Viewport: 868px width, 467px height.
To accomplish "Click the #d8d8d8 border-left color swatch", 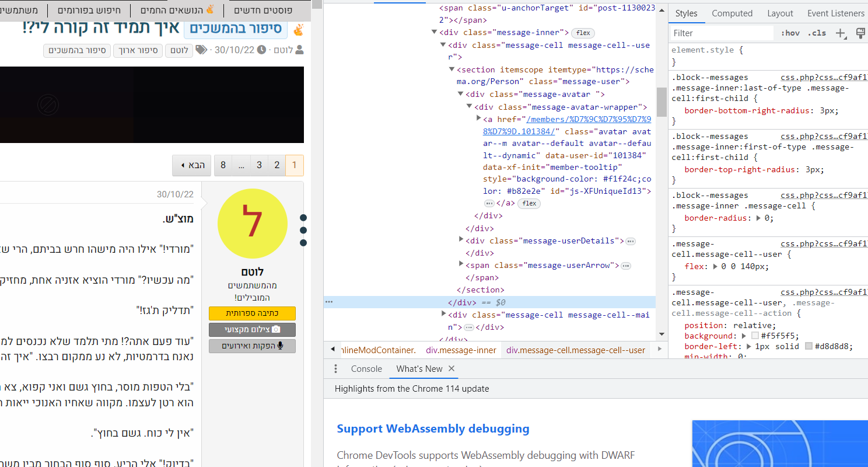I will click(x=808, y=346).
